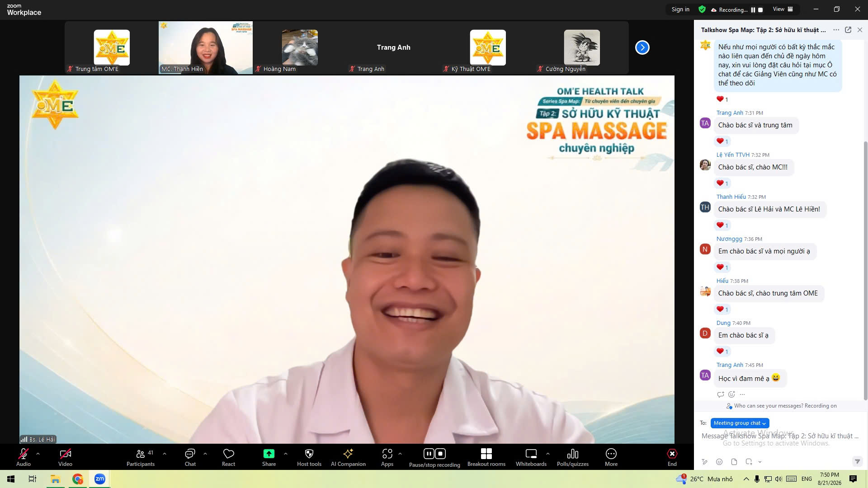Image resolution: width=868 pixels, height=488 pixels.
Task: Close the chat panel
Action: [x=860, y=30]
